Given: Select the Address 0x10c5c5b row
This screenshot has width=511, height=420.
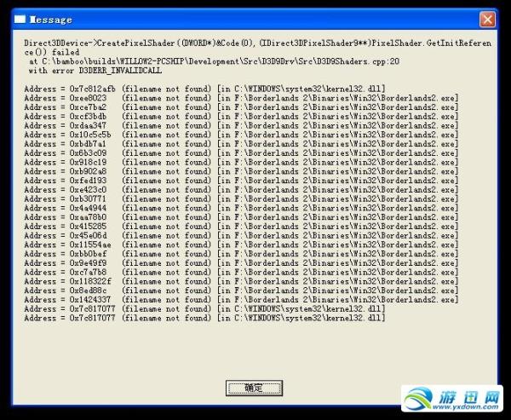Looking at the screenshot, I should [241, 135].
